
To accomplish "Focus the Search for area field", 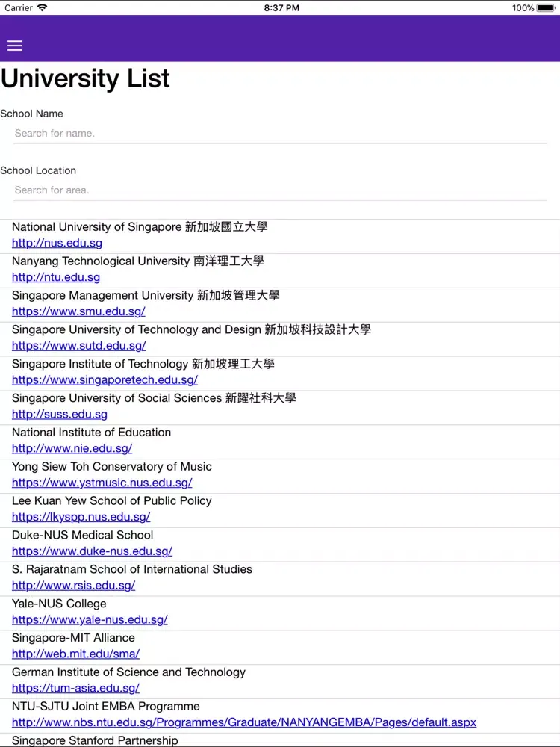I will 280,190.
